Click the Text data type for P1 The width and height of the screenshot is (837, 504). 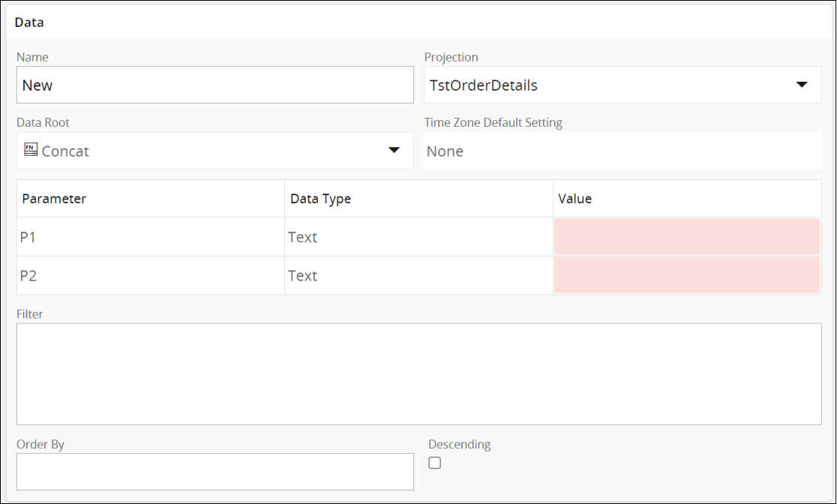tap(303, 237)
